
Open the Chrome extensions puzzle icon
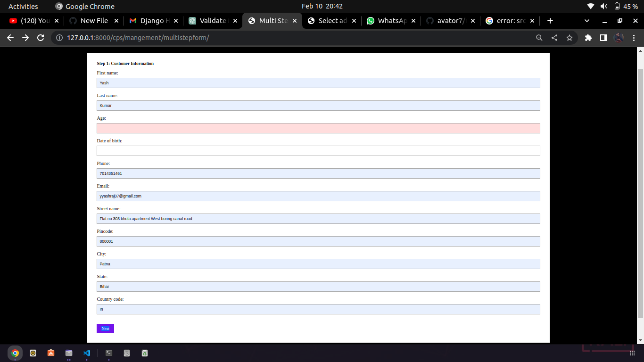(x=588, y=38)
